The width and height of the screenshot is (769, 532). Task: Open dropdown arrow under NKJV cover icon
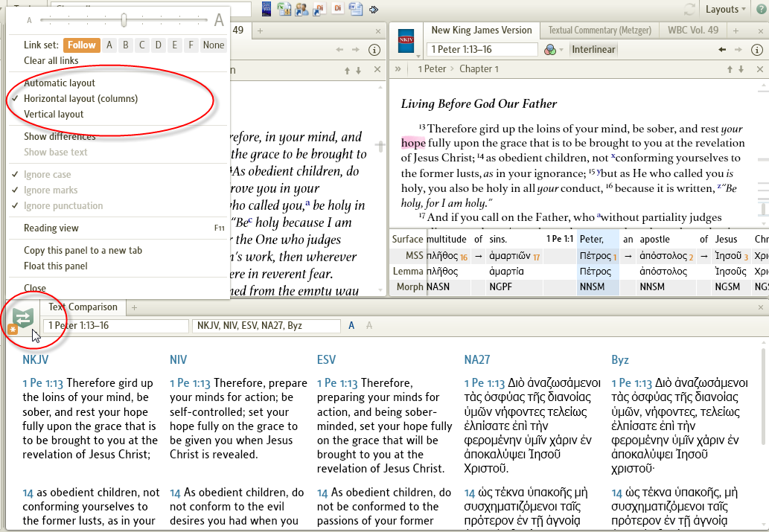418,55
